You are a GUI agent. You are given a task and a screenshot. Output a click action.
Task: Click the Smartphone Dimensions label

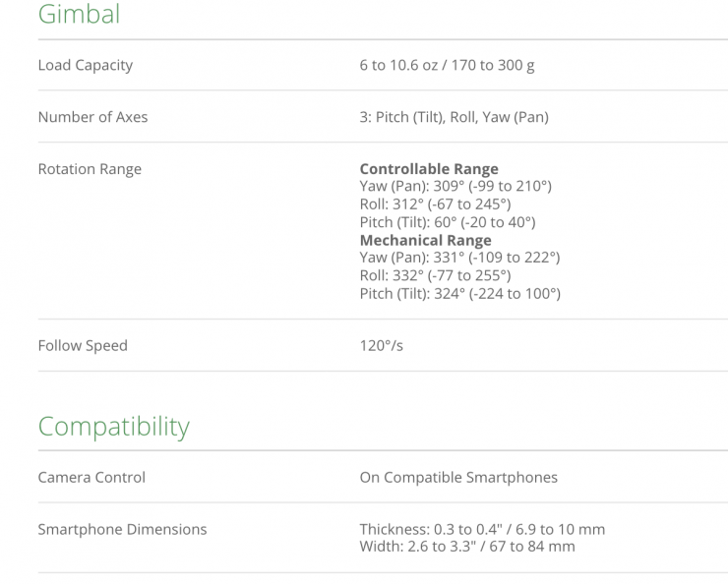coord(122,530)
